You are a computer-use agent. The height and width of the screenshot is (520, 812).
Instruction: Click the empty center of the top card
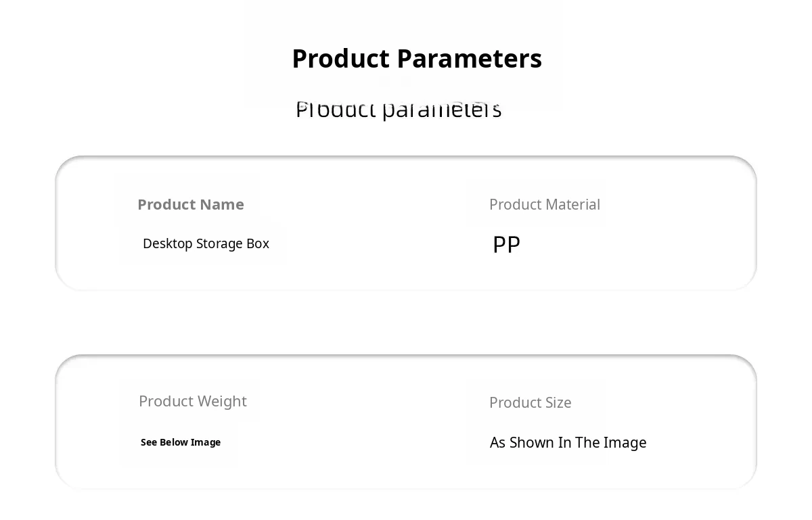point(379,223)
